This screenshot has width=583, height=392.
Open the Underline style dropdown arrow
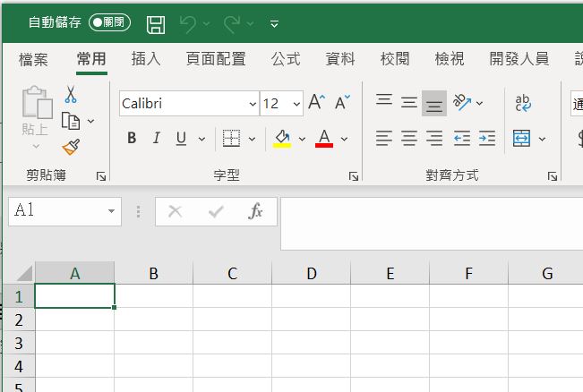pos(201,139)
